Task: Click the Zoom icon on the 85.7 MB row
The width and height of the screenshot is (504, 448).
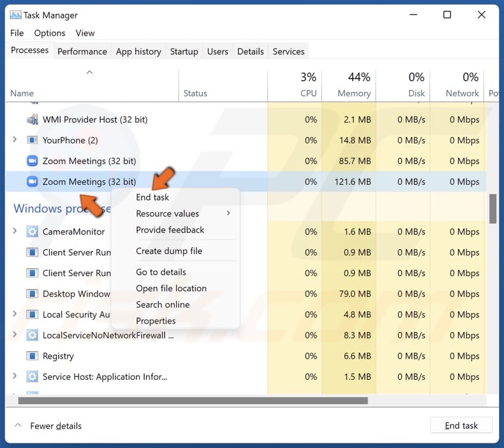Action: [32, 161]
